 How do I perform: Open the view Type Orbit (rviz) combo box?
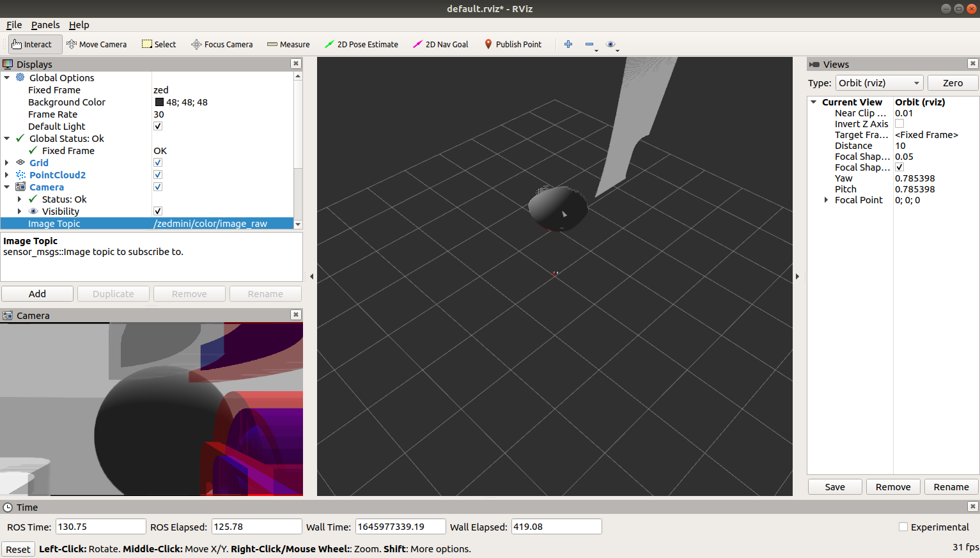pyautogui.click(x=879, y=82)
